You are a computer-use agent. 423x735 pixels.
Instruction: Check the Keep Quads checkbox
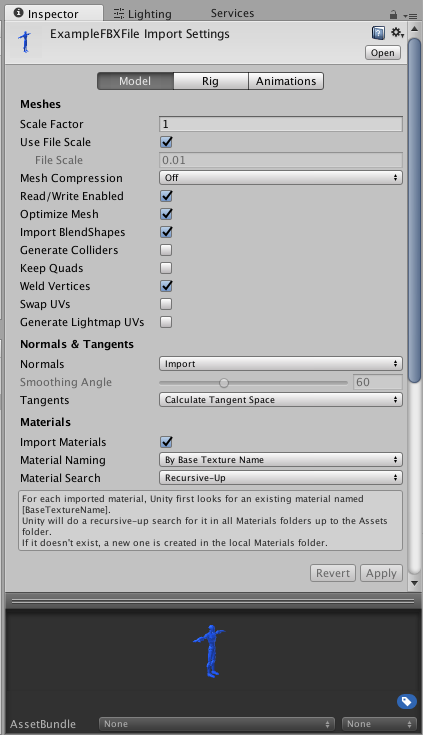(166, 268)
